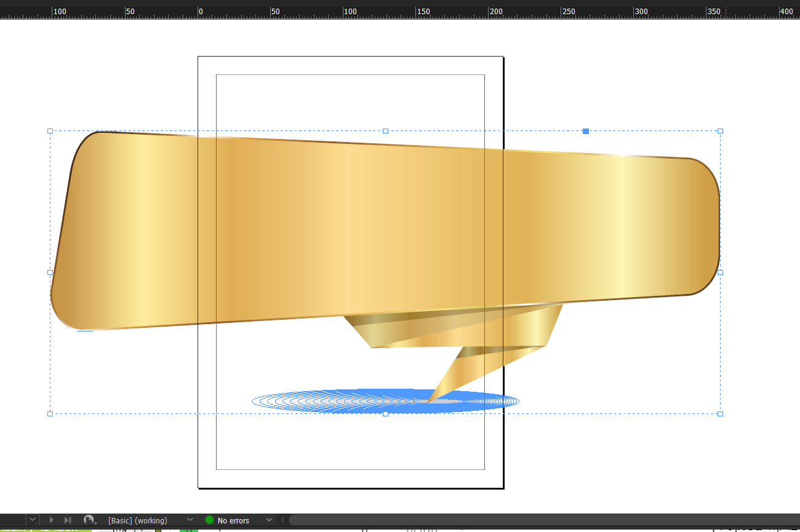Click the solid blue anchor square on frame
Image resolution: width=800 pixels, height=532 pixels.
[x=586, y=131]
